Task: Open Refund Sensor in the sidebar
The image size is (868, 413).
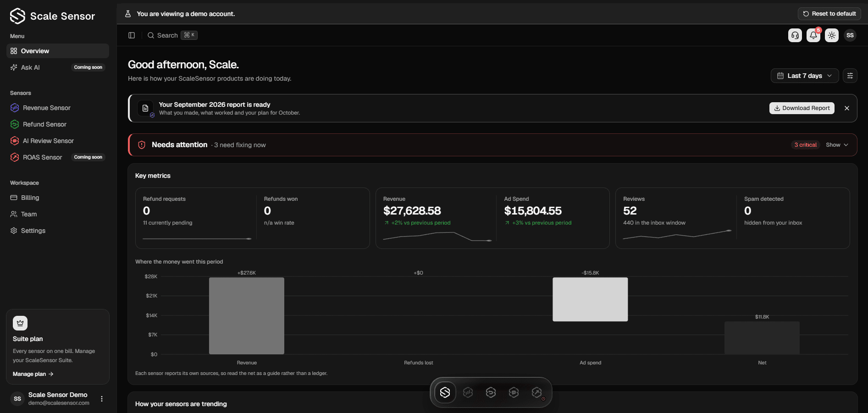Action: point(58,124)
